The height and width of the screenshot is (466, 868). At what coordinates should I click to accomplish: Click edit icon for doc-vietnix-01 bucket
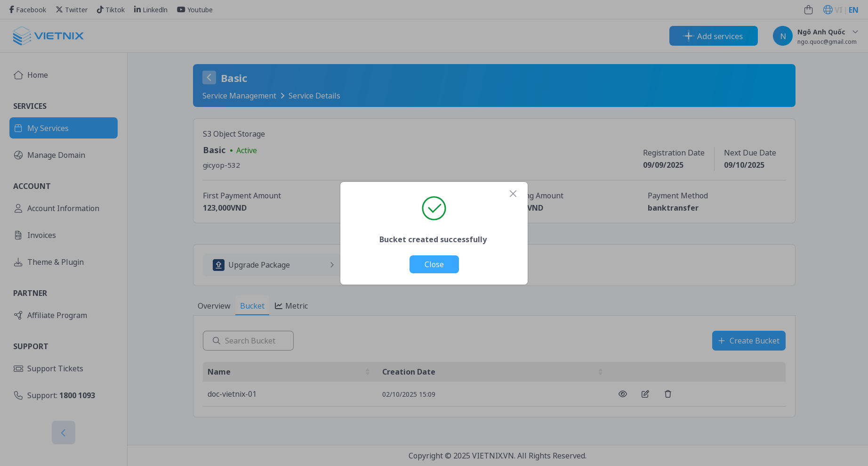(645, 394)
